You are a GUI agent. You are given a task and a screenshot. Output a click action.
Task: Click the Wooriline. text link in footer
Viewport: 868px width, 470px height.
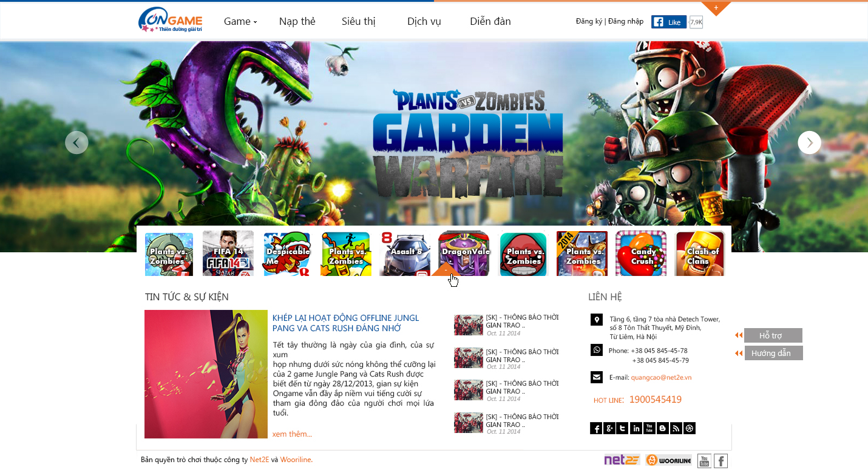click(x=296, y=460)
